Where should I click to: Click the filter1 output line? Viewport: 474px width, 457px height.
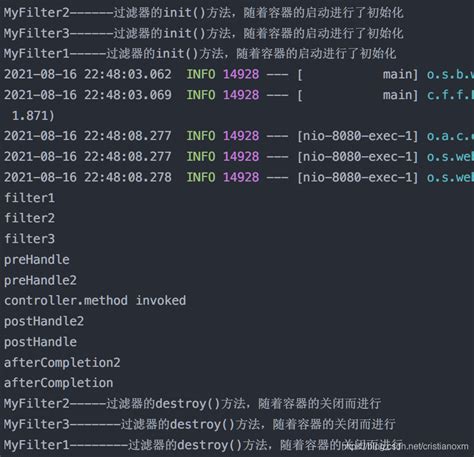[29, 198]
